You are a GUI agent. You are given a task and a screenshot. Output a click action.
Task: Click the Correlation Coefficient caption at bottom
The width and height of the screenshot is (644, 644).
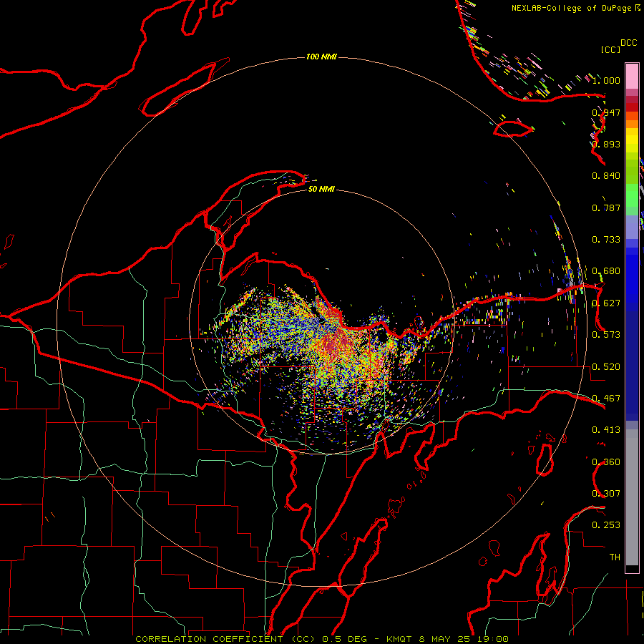[322, 639]
